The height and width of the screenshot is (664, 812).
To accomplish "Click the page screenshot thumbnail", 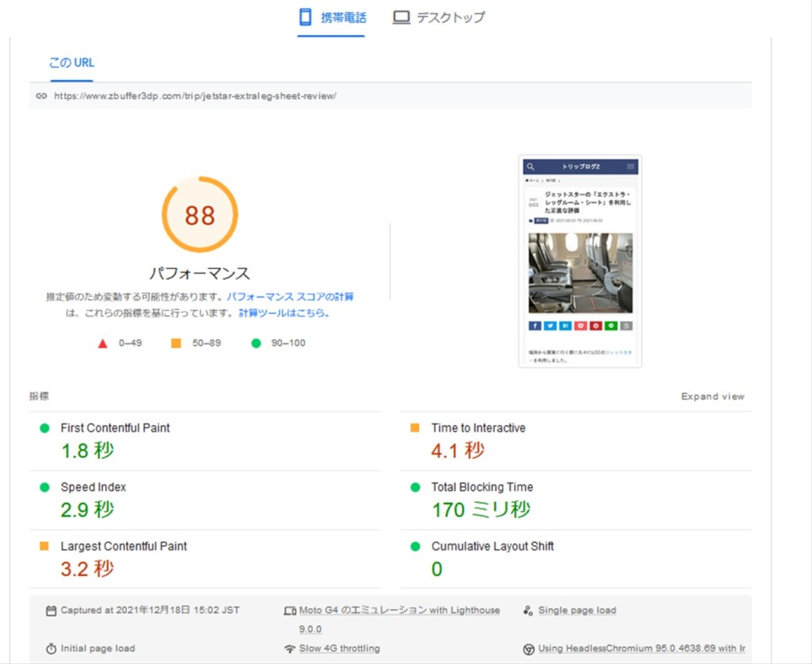I will pos(580,261).
